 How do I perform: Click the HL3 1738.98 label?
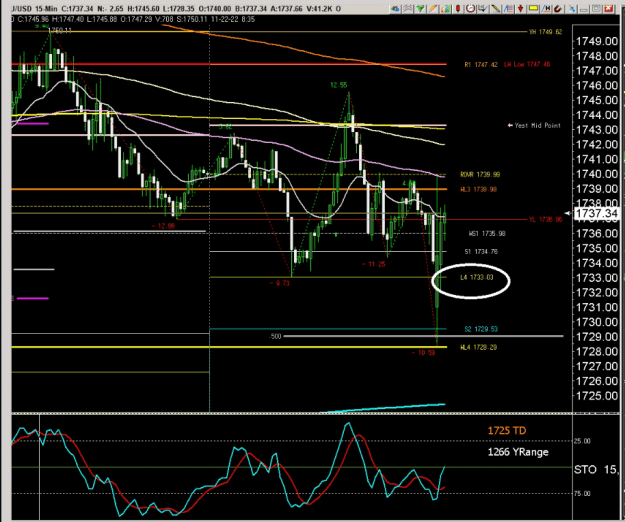[478, 189]
